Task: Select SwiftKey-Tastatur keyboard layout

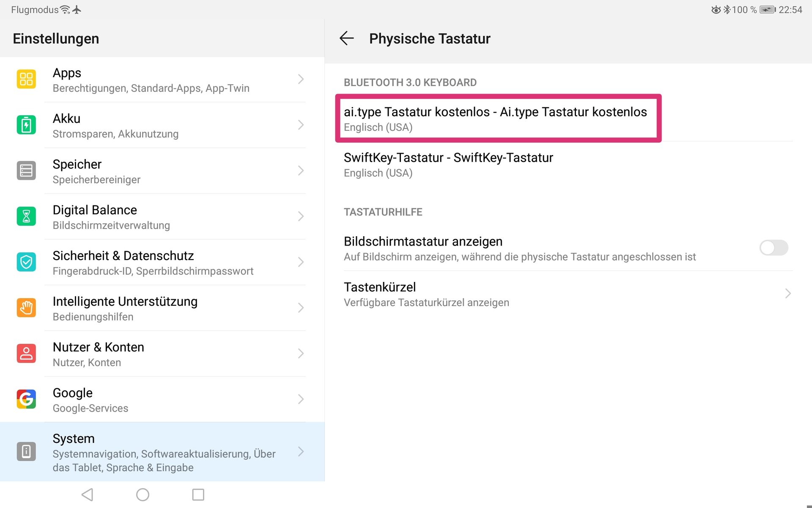Action: tap(568, 165)
